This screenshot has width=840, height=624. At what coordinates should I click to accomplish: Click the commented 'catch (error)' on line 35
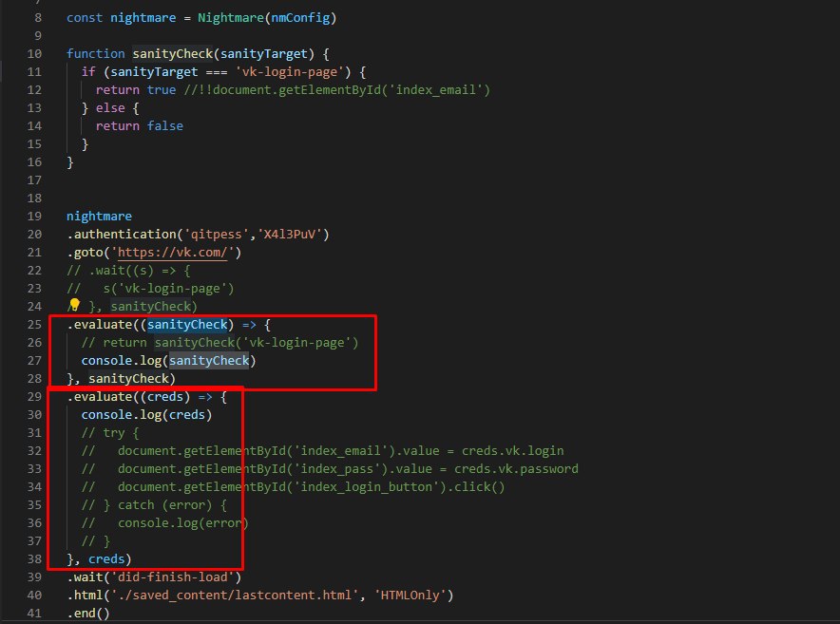click(165, 505)
